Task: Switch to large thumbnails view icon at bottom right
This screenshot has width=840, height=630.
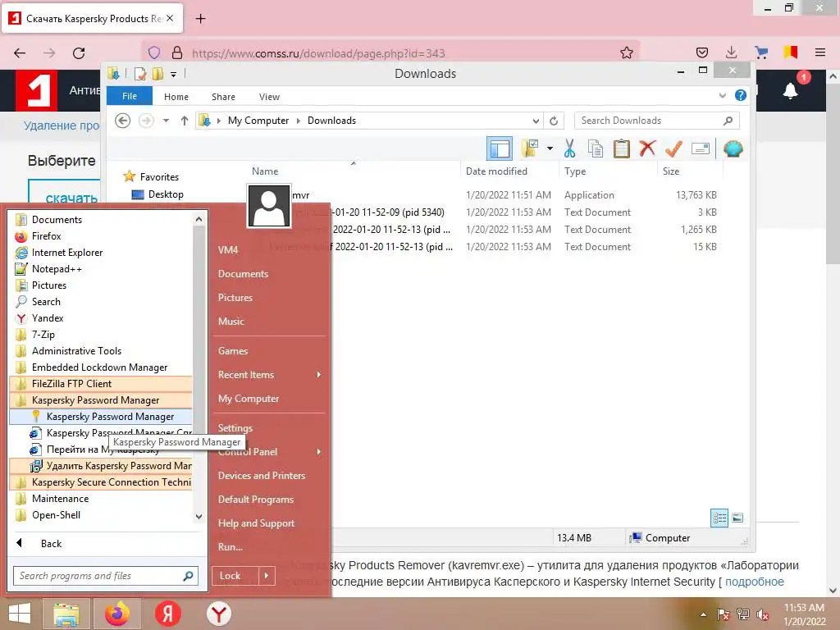Action: [x=737, y=518]
